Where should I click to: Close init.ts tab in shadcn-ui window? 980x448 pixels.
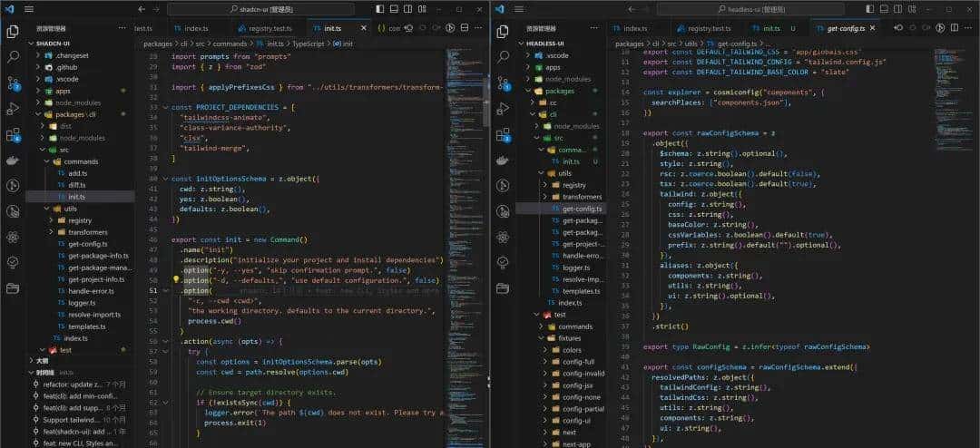click(x=364, y=29)
